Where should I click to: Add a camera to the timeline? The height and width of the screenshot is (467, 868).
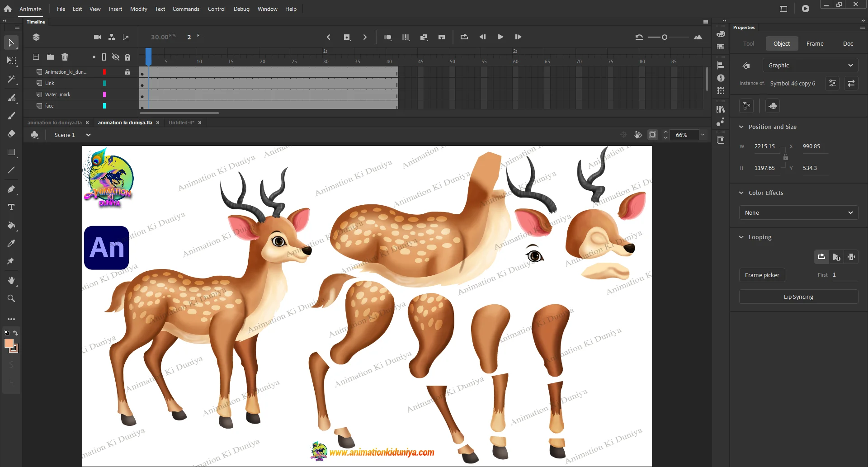point(97,37)
